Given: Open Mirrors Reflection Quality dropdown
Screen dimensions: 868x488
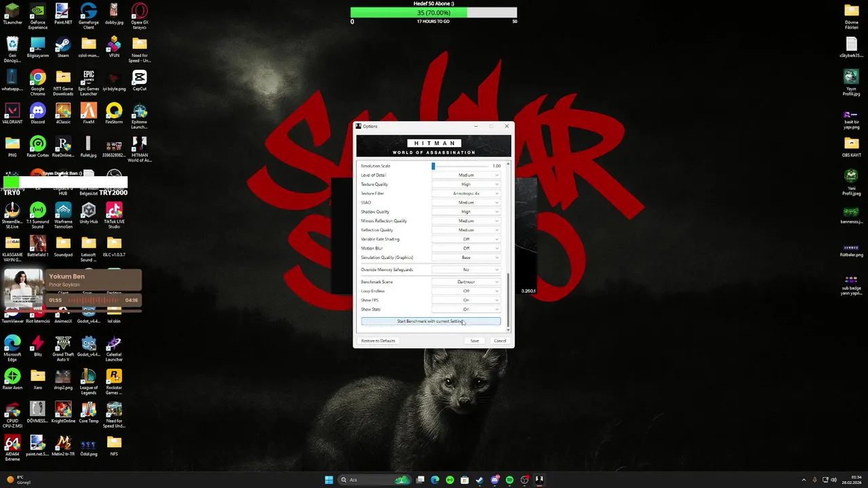Looking at the screenshot, I should coord(466,221).
